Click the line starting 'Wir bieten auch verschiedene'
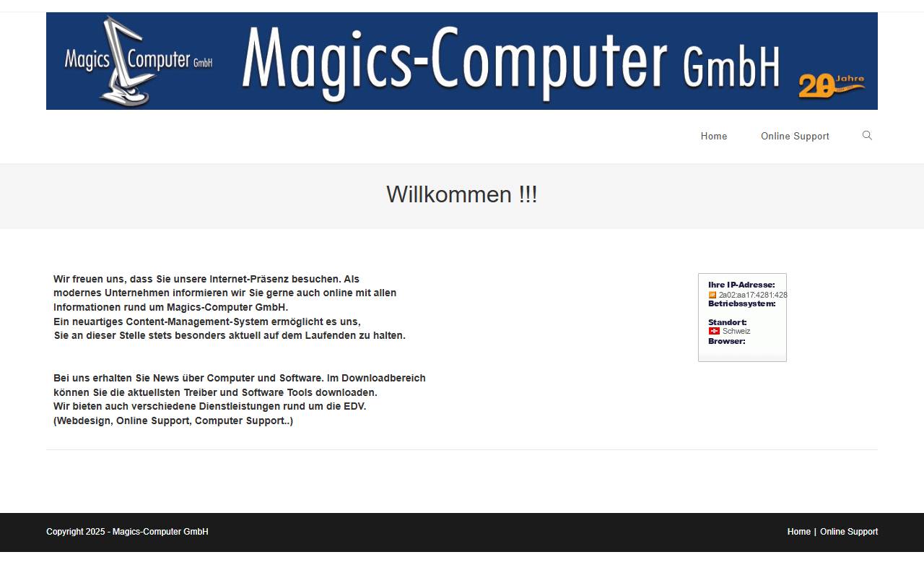 tap(210, 406)
